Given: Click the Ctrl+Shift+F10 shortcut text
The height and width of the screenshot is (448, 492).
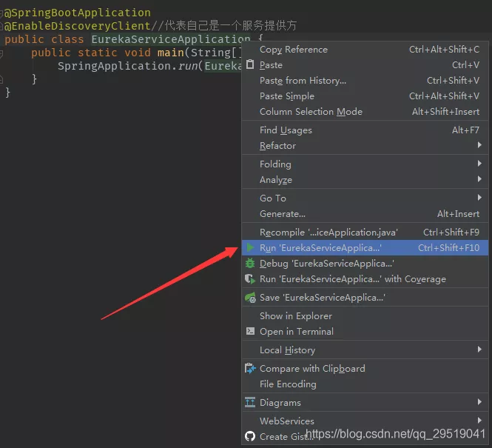Looking at the screenshot, I should pos(448,248).
